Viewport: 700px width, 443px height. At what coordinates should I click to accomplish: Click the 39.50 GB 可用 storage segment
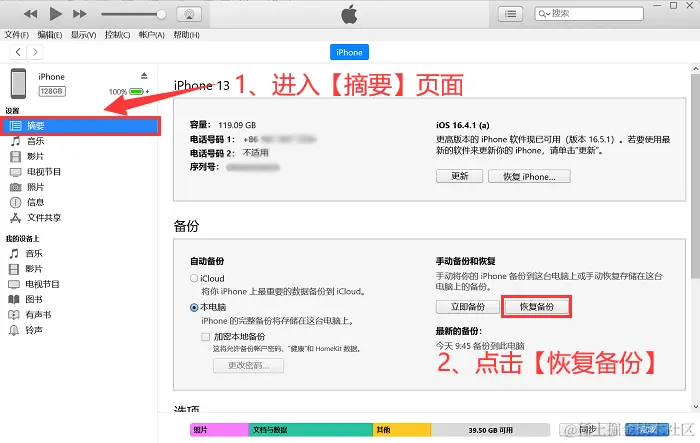[x=490, y=430]
